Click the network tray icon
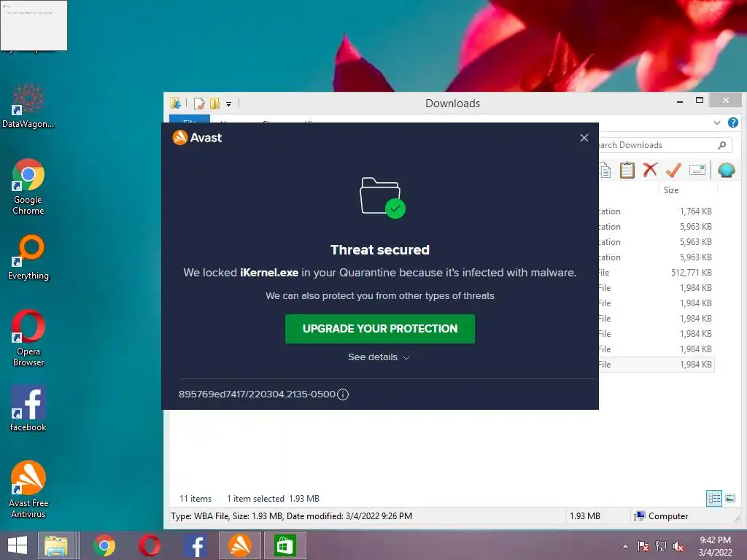Image resolution: width=747 pixels, height=560 pixels. pyautogui.click(x=661, y=546)
